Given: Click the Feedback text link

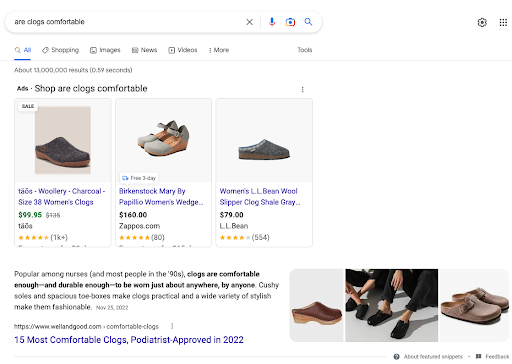Looking at the screenshot, I should [497, 357].
